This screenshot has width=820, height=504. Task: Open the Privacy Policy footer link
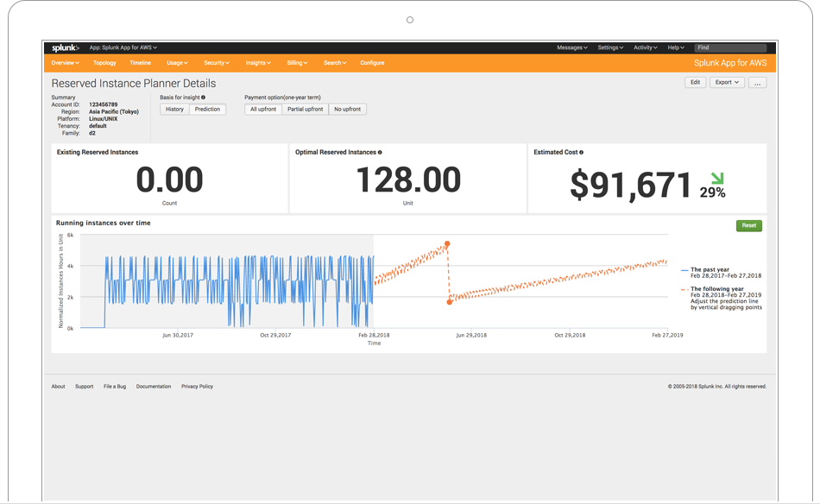tap(197, 387)
